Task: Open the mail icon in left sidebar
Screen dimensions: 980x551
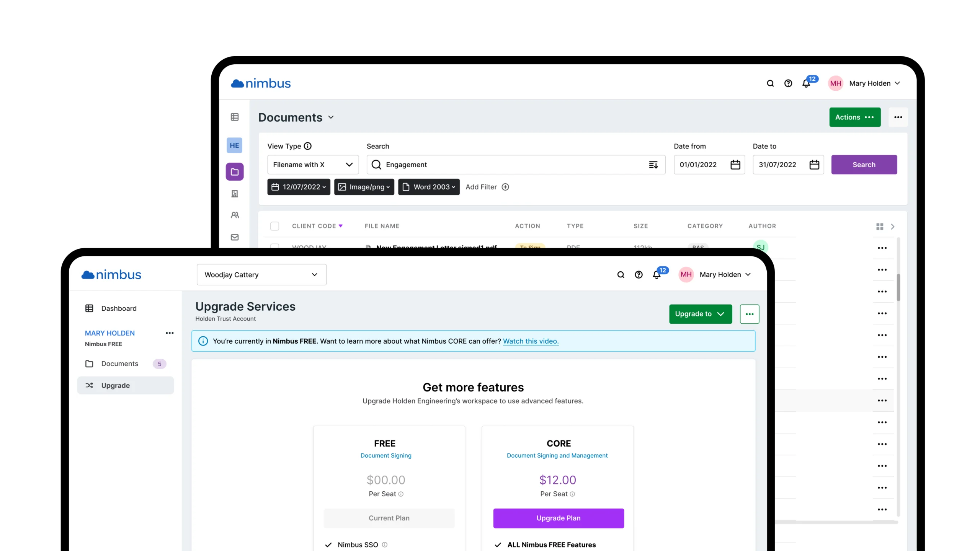Action: point(235,237)
